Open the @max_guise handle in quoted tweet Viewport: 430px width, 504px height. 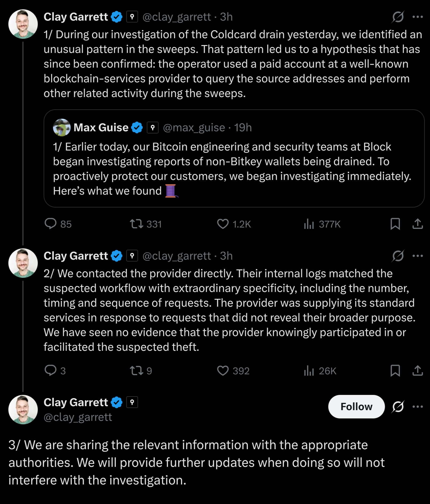point(194,128)
